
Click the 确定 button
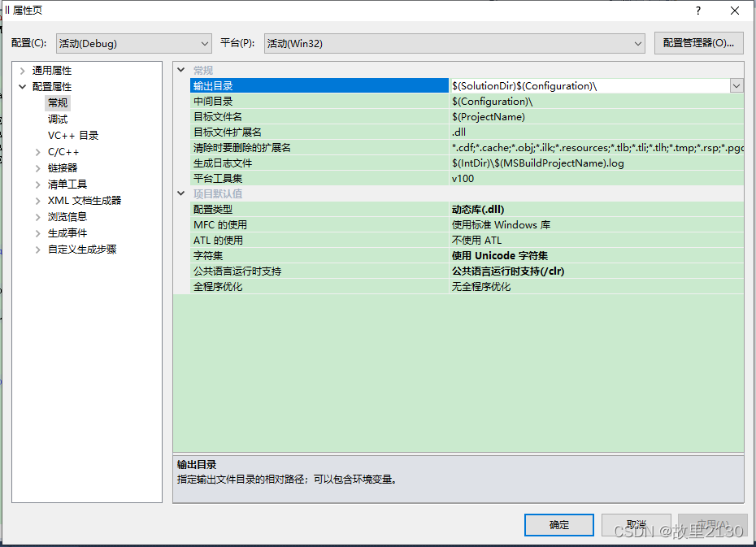[558, 525]
